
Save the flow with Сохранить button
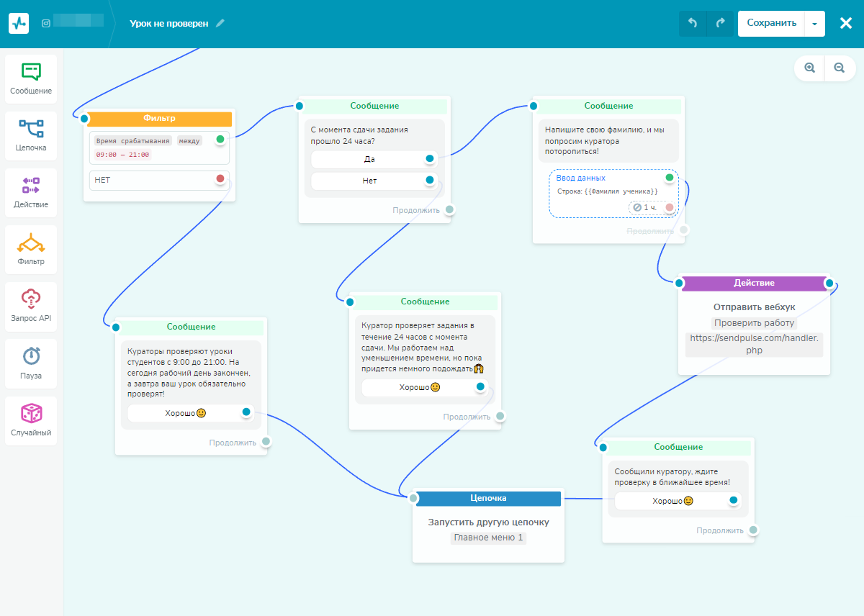coord(771,23)
